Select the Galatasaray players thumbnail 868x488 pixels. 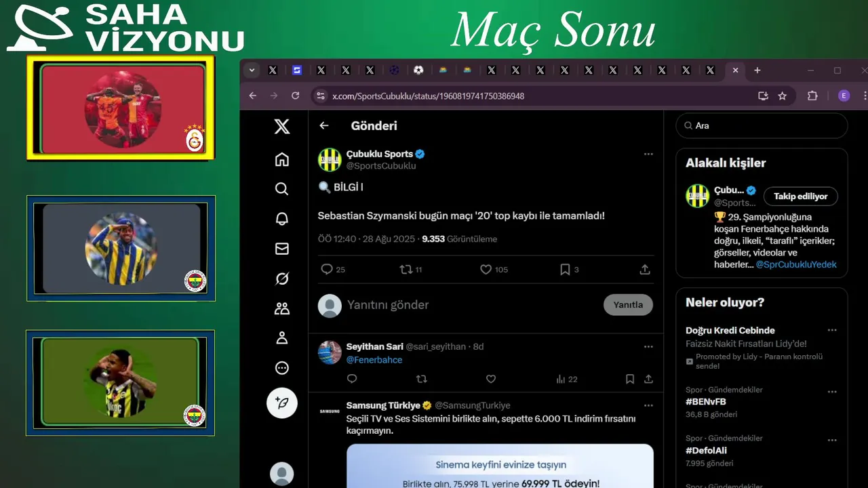pos(121,108)
